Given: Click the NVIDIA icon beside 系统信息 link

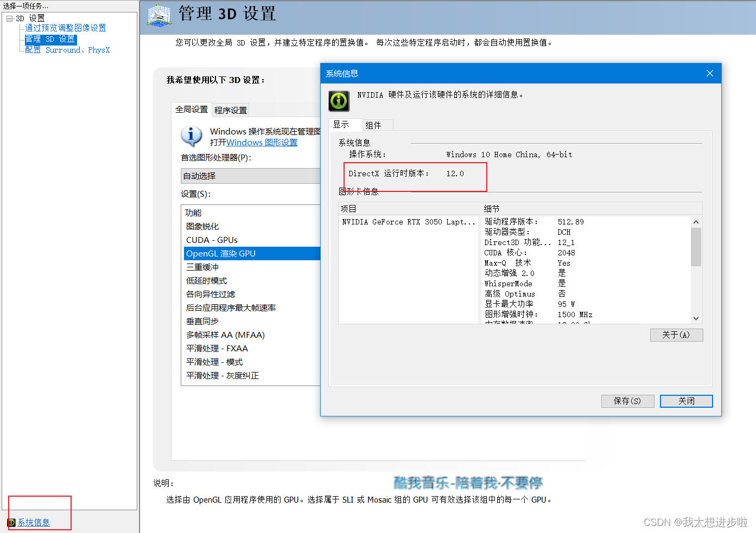Looking at the screenshot, I should tap(11, 523).
